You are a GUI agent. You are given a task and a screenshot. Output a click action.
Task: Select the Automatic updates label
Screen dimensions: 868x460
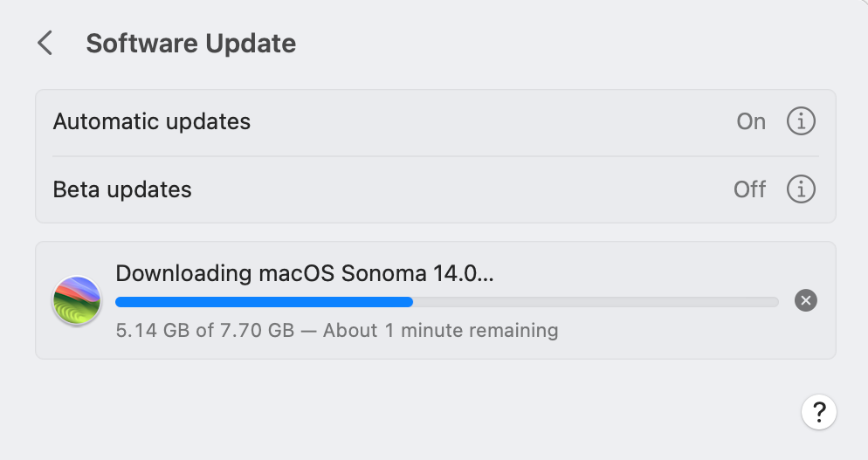[152, 121]
